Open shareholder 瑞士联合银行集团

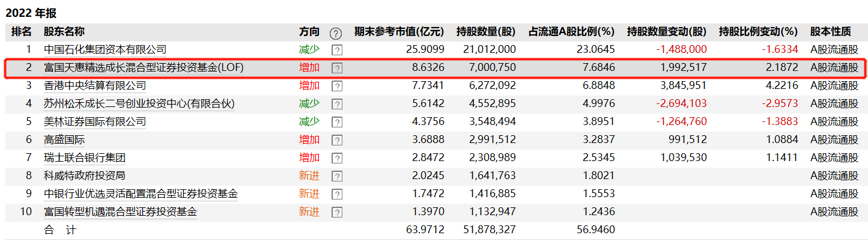pyautogui.click(x=85, y=157)
